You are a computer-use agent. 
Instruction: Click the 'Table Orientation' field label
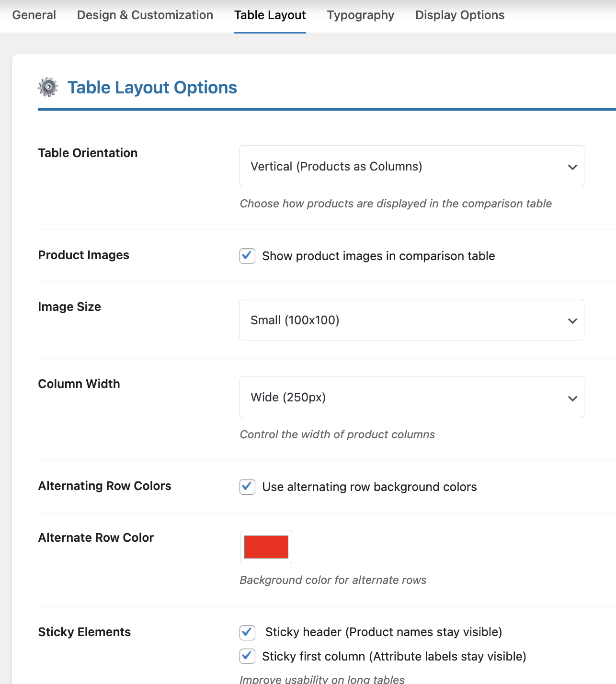88,153
